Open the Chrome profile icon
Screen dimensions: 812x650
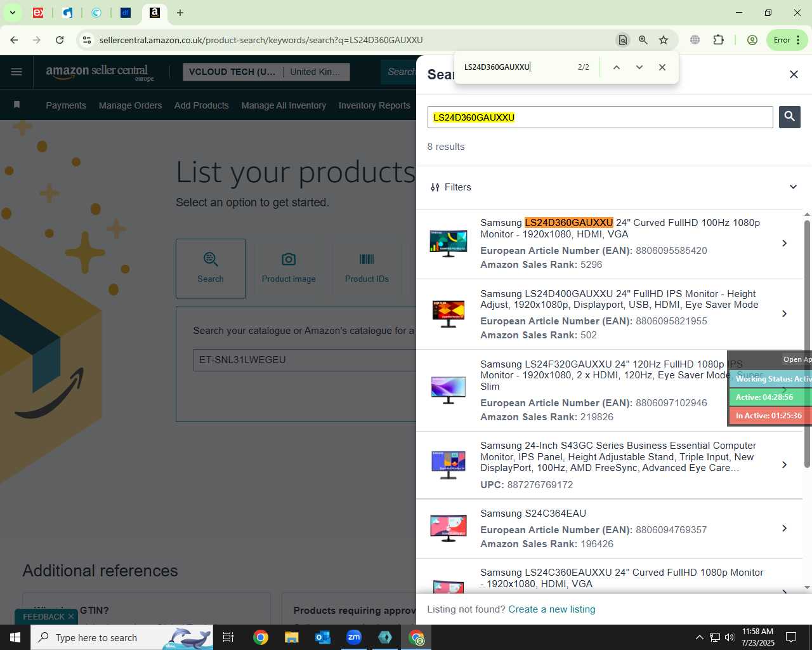pos(752,40)
